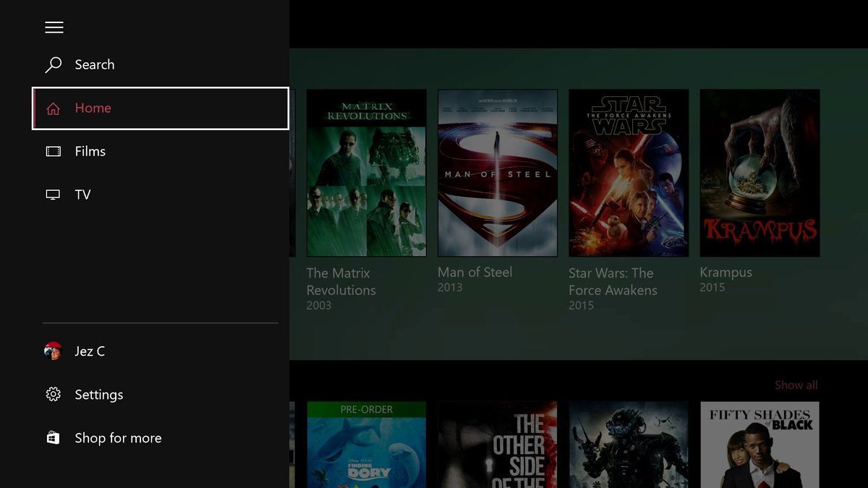Open Star Wars: The Force Awakens
868x488 pixels.
(x=628, y=173)
